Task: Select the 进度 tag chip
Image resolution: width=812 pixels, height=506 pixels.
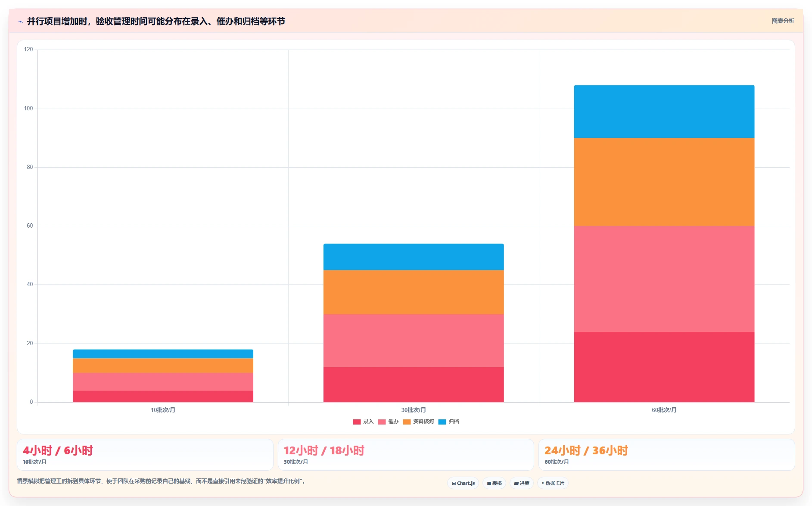Action: pyautogui.click(x=521, y=483)
